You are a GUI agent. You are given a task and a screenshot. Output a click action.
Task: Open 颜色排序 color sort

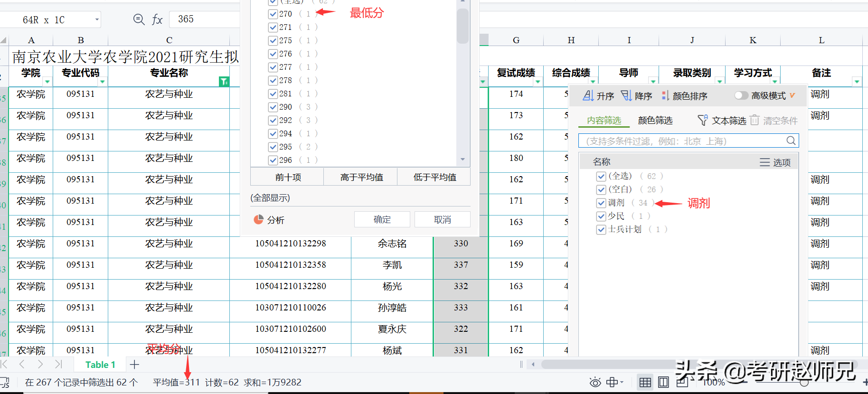[x=684, y=96]
